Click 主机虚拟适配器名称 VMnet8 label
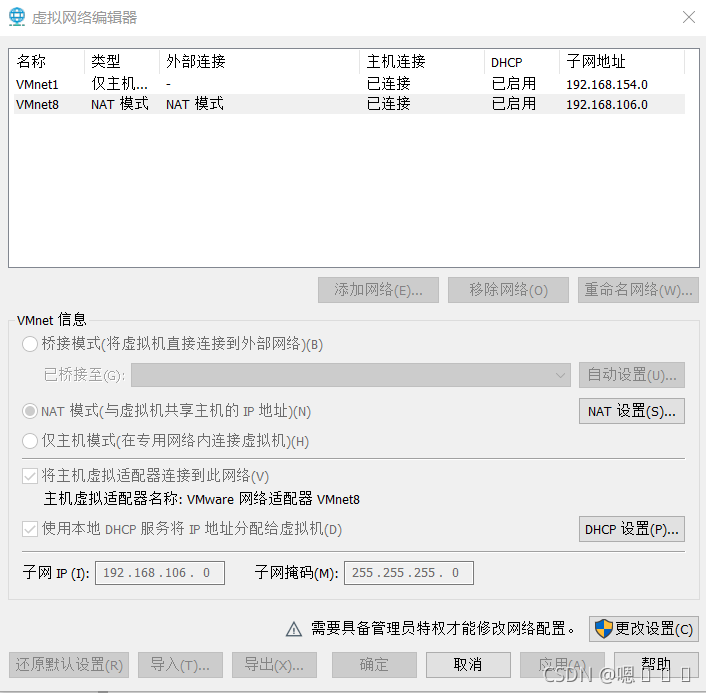Image resolution: width=706 pixels, height=693 pixels. (x=202, y=499)
